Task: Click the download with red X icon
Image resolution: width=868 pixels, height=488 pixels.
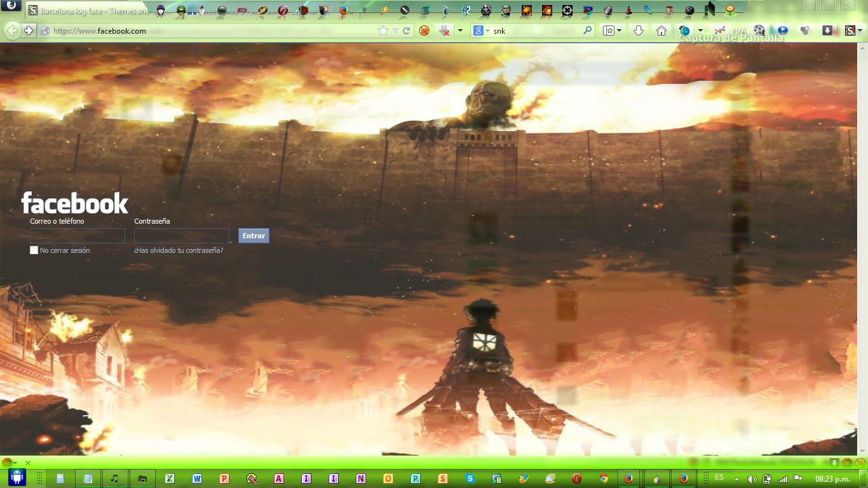Action: click(x=445, y=30)
